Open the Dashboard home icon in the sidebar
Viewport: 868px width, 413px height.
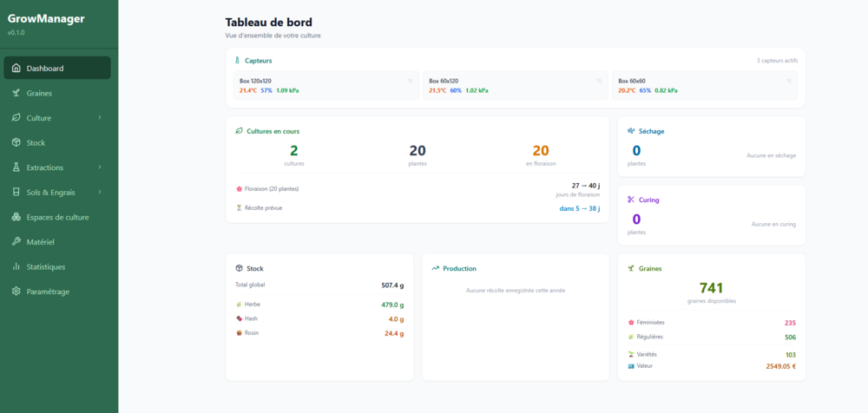[16, 69]
